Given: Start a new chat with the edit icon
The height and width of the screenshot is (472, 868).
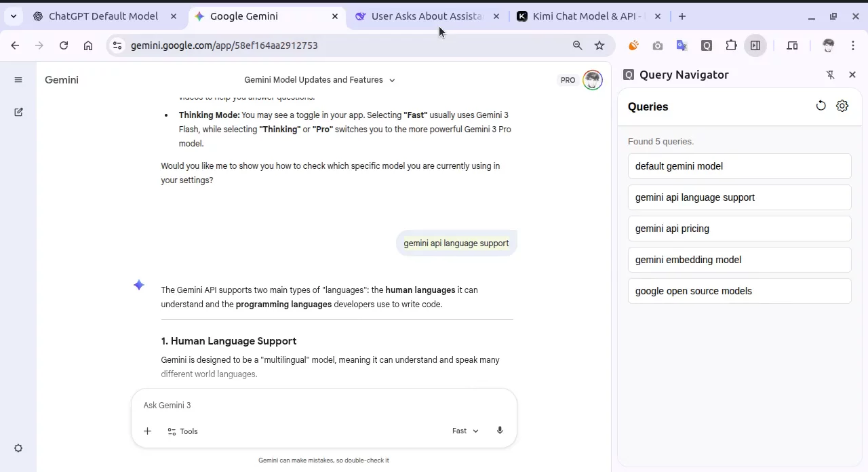Looking at the screenshot, I should point(18,112).
